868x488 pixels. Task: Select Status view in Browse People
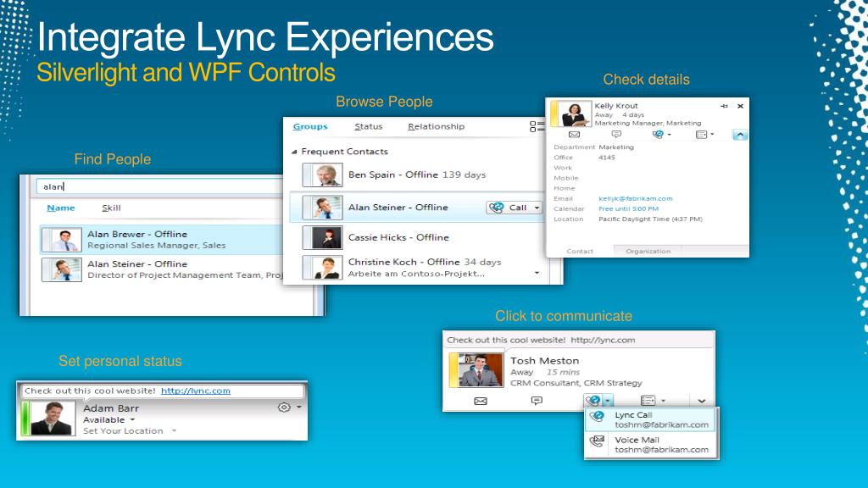pyautogui.click(x=368, y=127)
